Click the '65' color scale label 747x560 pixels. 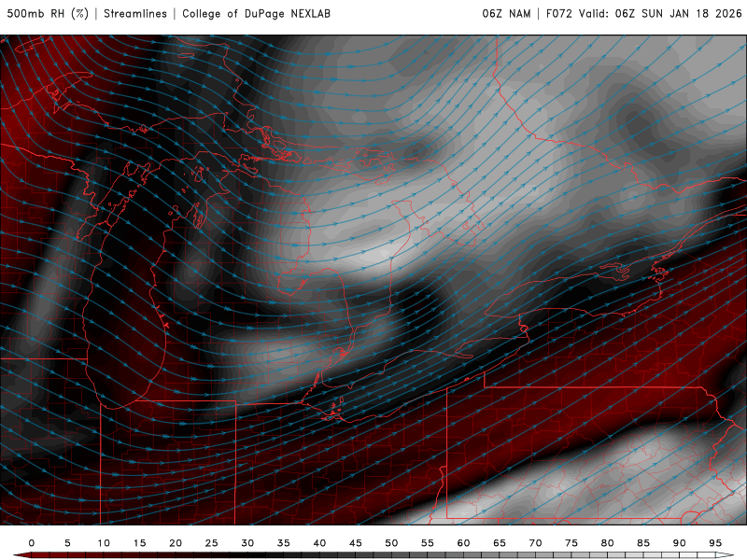(500, 543)
